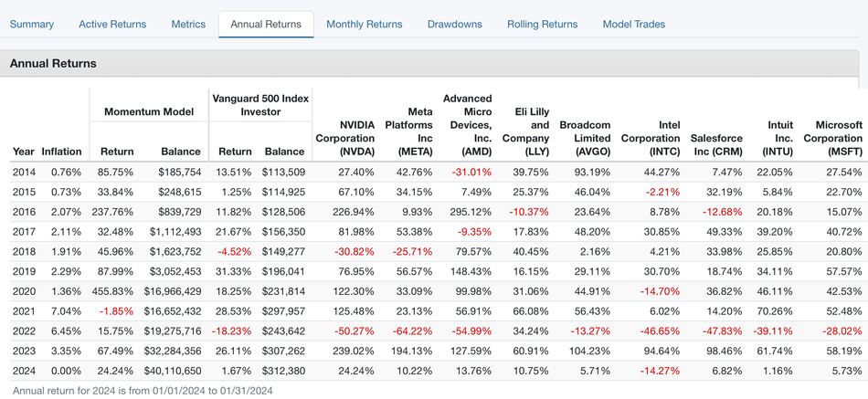Click the 2021 year cell
This screenshot has height=399, width=868.
(x=23, y=311)
